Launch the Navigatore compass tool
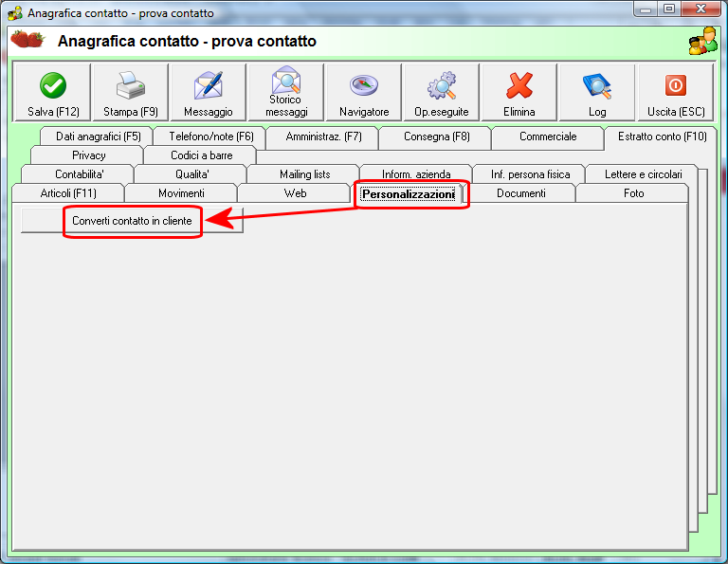This screenshot has width=728, height=564. click(x=364, y=93)
